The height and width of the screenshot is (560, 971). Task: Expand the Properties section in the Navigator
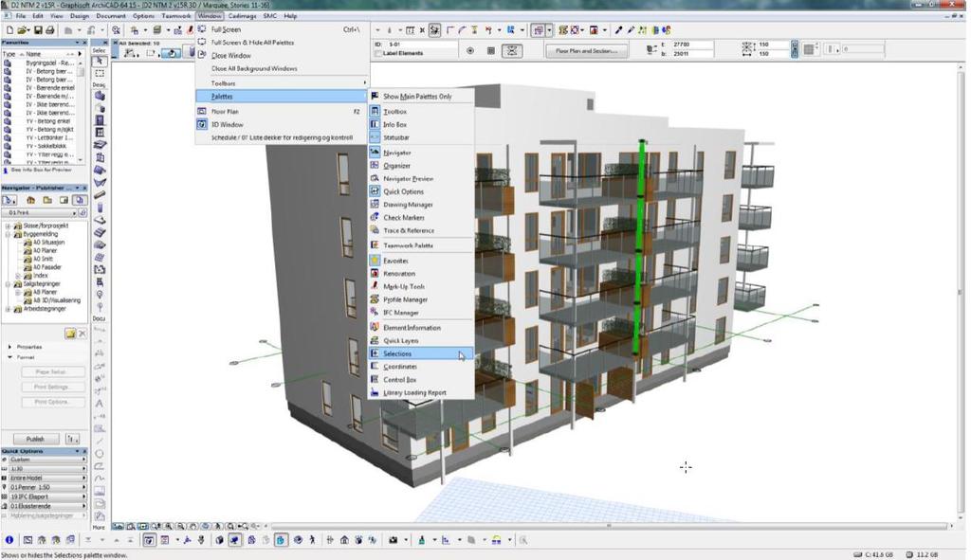pyautogui.click(x=9, y=347)
